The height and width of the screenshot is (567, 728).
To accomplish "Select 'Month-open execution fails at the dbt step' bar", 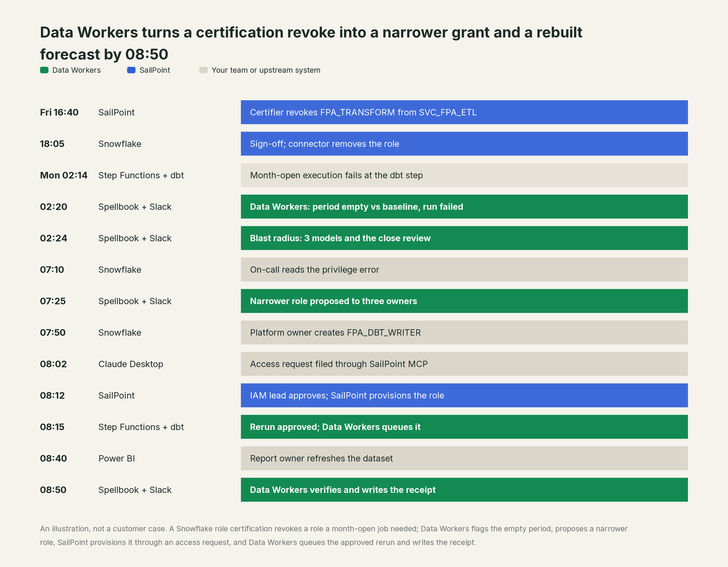I will [464, 175].
